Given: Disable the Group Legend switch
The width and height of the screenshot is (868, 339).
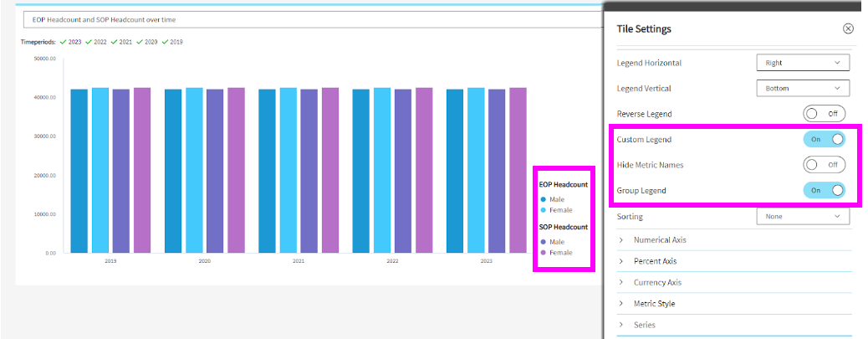Looking at the screenshot, I should pos(824,191).
